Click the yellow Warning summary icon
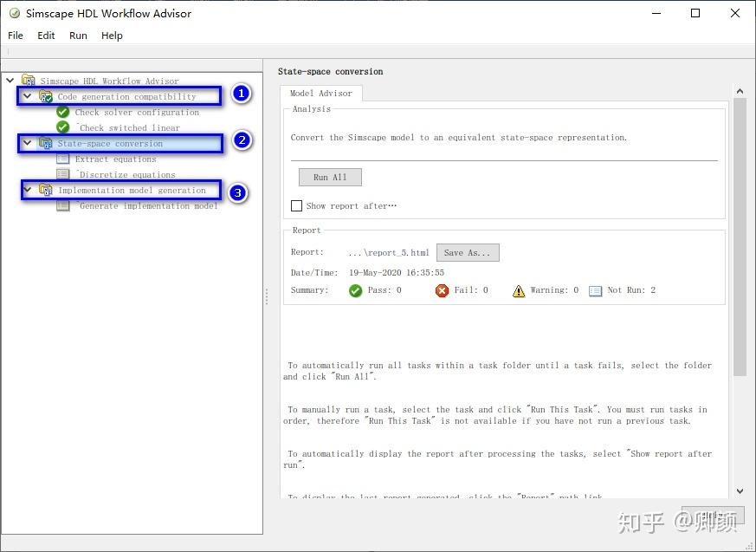The height and width of the screenshot is (552, 756). 519,290
